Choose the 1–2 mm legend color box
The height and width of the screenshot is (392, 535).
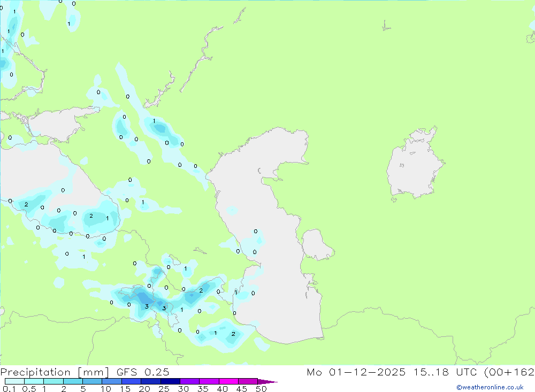click(x=53, y=381)
